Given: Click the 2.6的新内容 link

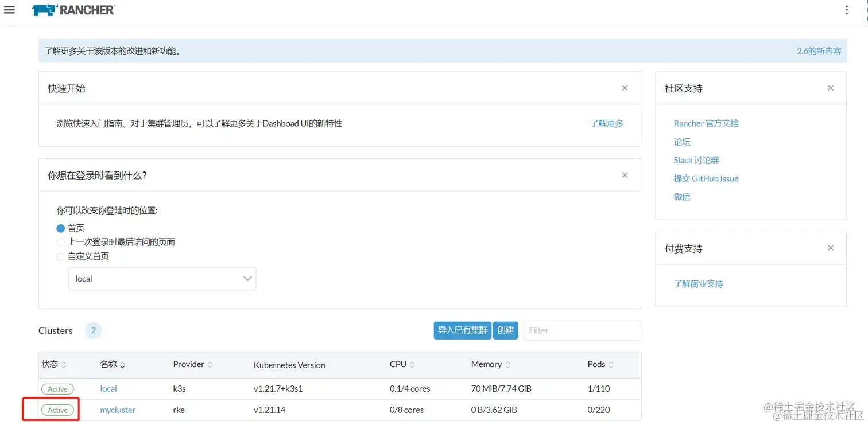Looking at the screenshot, I should pos(819,51).
